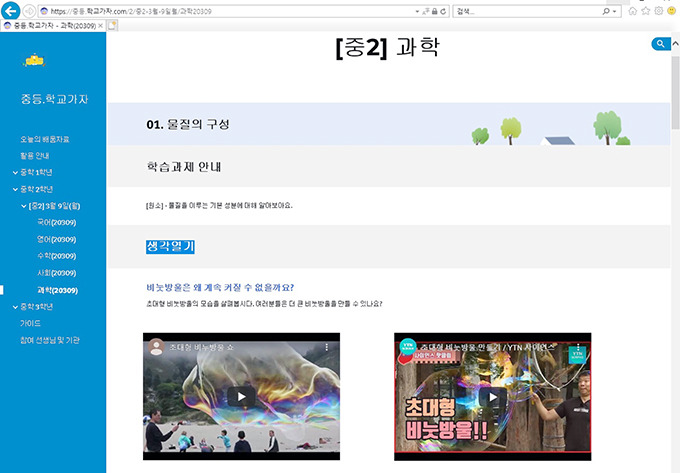Select 국어(20309) in the sidebar
The height and width of the screenshot is (473, 680).
56,222
